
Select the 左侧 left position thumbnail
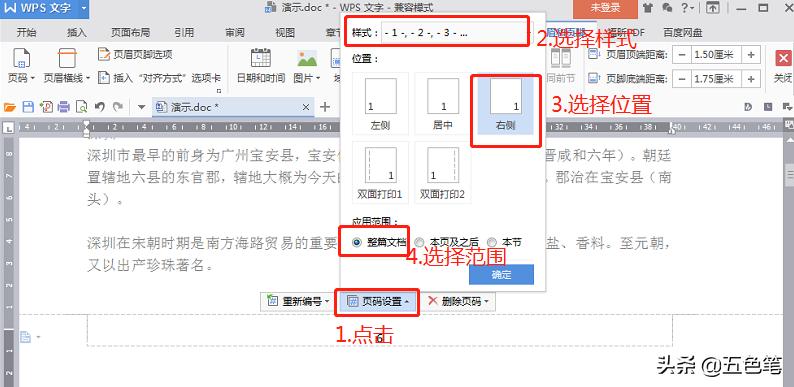pos(380,104)
